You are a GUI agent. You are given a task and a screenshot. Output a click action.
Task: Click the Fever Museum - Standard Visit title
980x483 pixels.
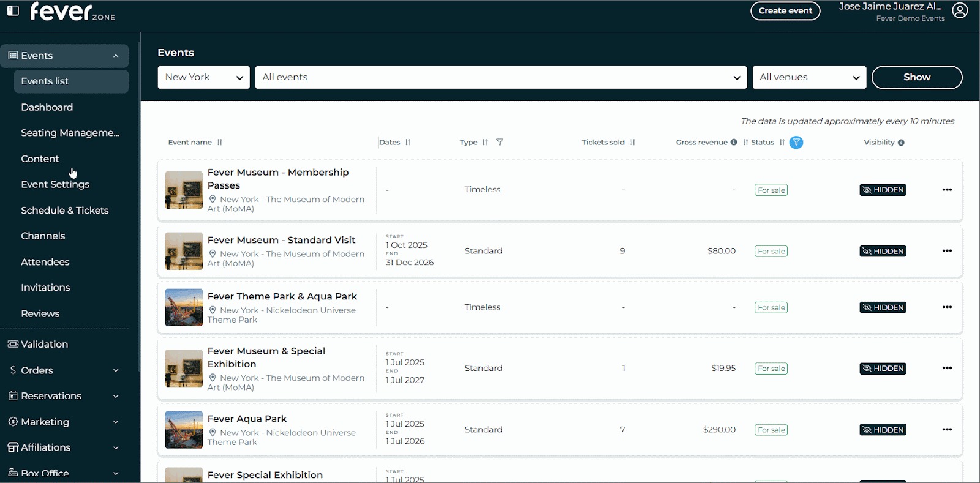click(281, 240)
